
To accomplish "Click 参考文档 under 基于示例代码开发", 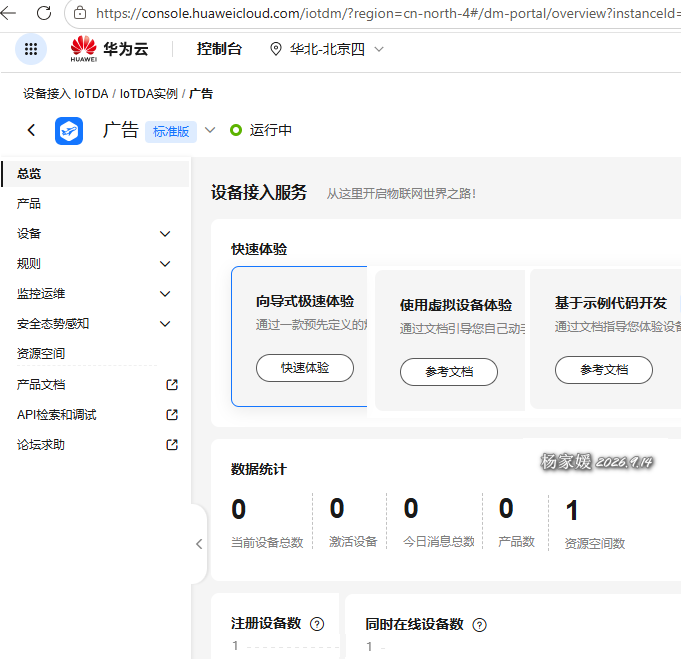I will [x=604, y=370].
